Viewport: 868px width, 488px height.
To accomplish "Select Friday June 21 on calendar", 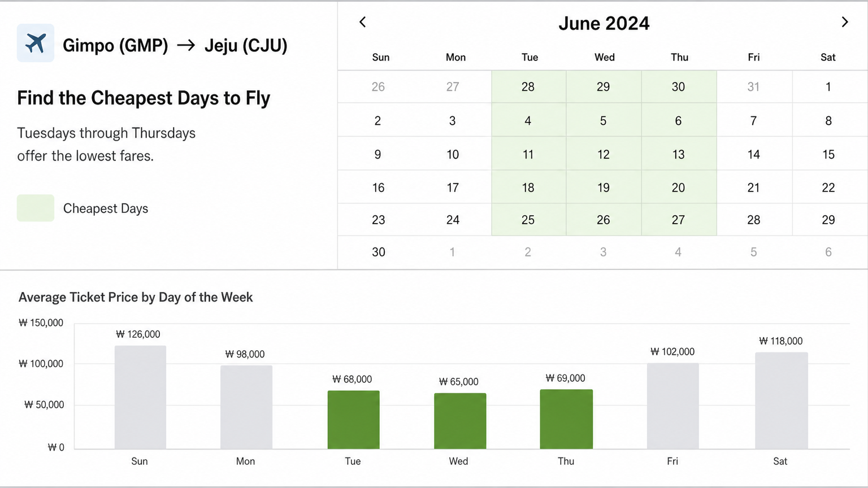I will pos(754,187).
